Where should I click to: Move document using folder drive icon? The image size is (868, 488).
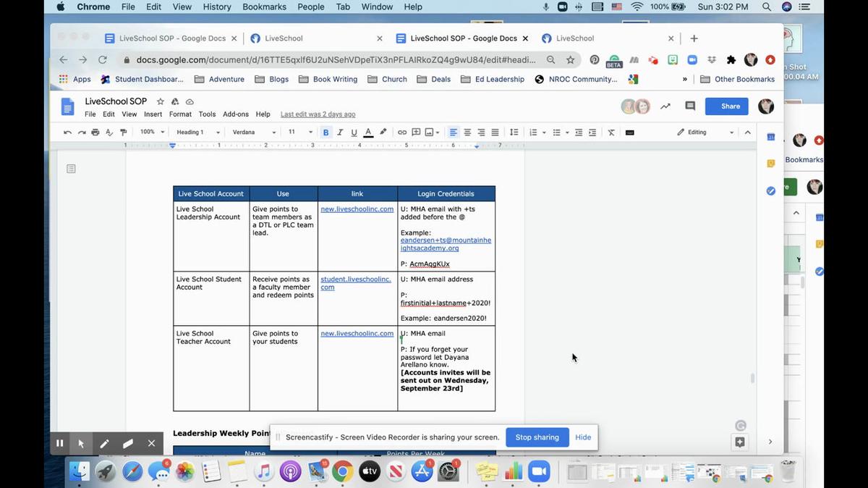coord(175,101)
